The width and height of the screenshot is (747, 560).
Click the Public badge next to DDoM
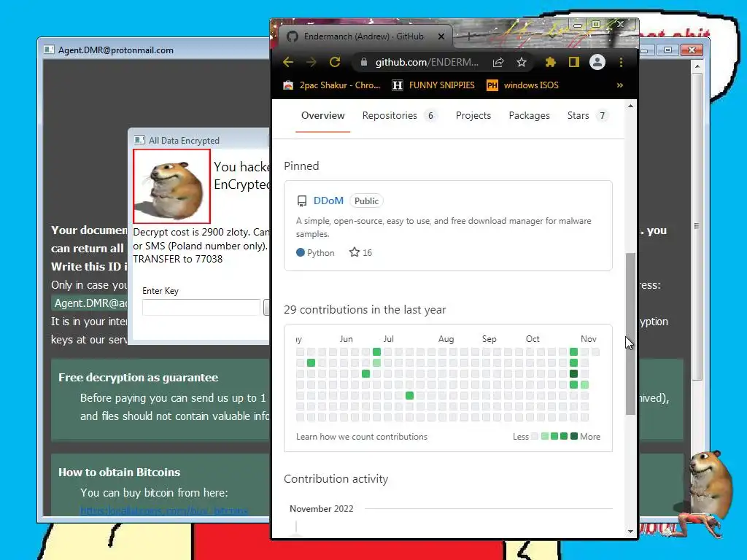[366, 201]
